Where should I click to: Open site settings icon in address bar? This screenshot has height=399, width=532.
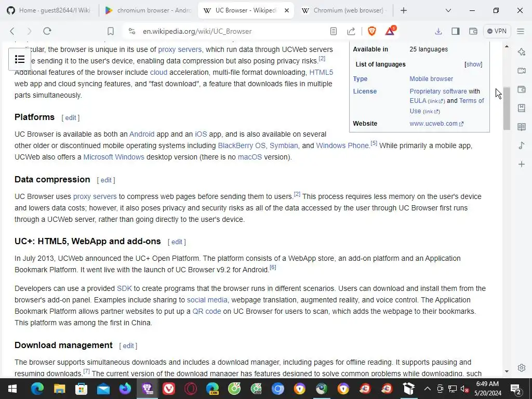click(x=132, y=31)
